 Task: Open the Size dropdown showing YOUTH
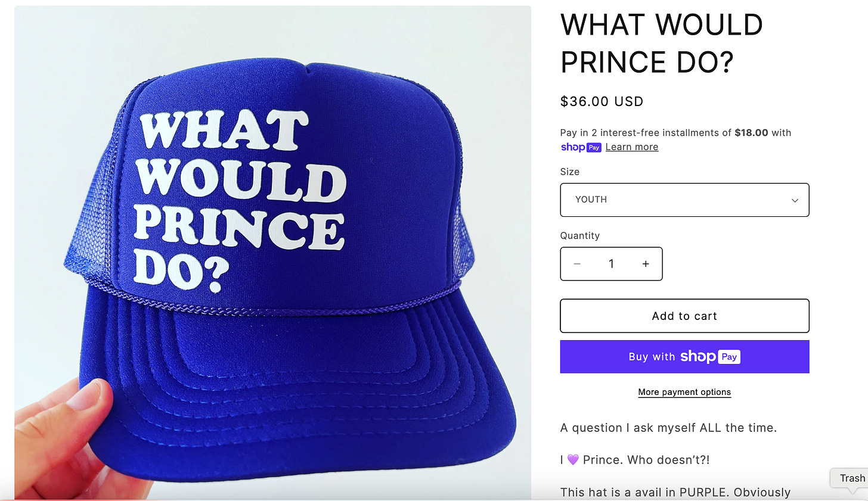point(684,200)
